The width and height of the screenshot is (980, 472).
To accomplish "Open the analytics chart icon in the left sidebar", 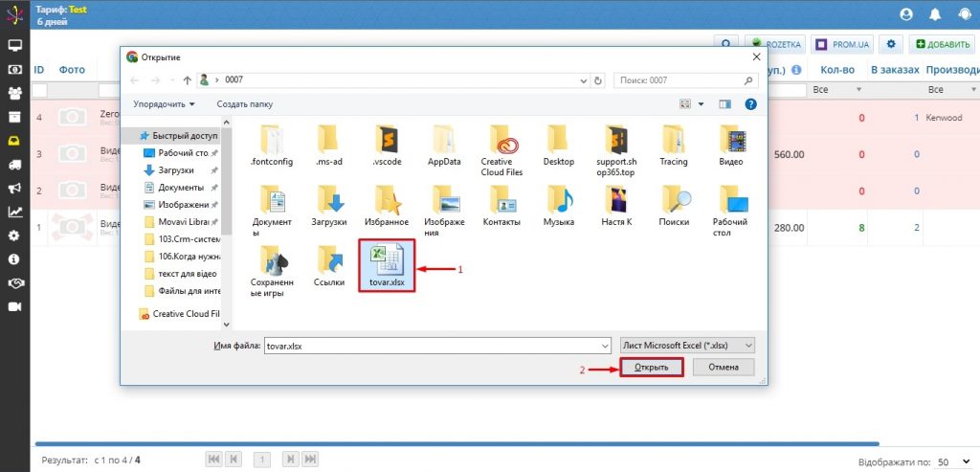I will (14, 212).
